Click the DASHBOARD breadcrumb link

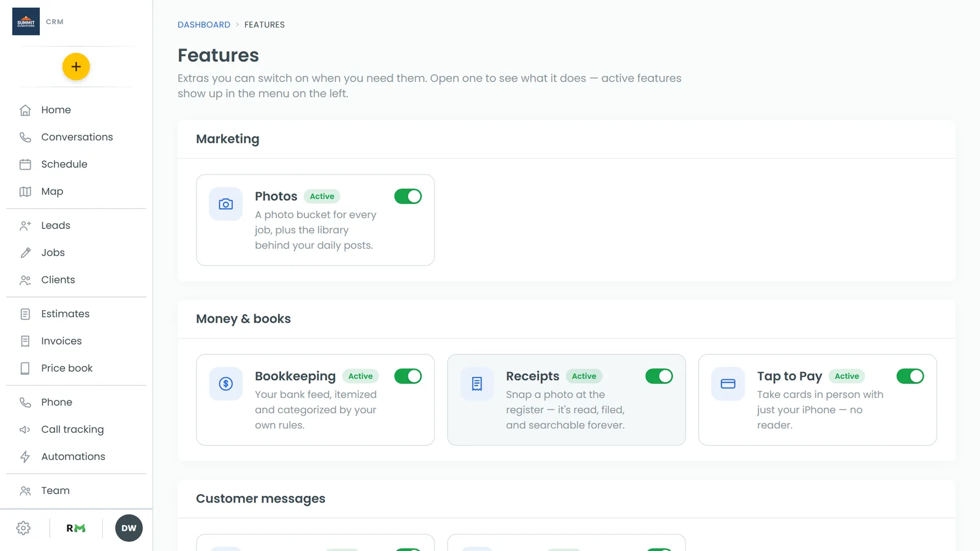(x=204, y=24)
